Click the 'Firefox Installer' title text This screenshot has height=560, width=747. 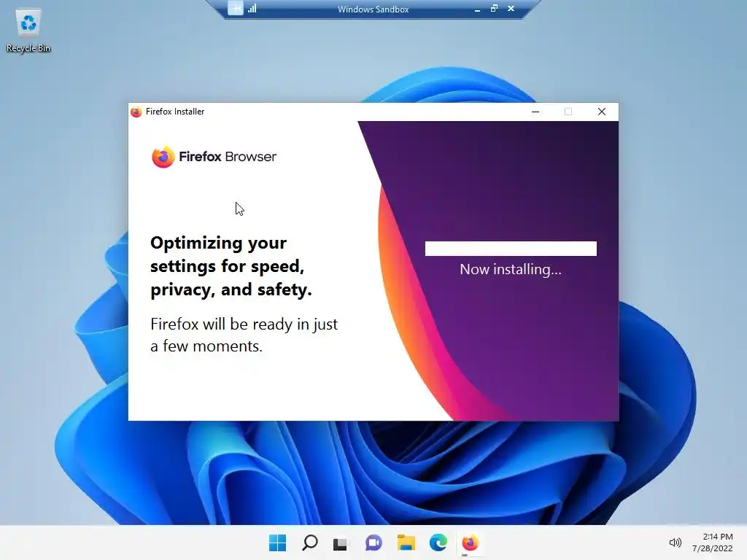coord(175,112)
